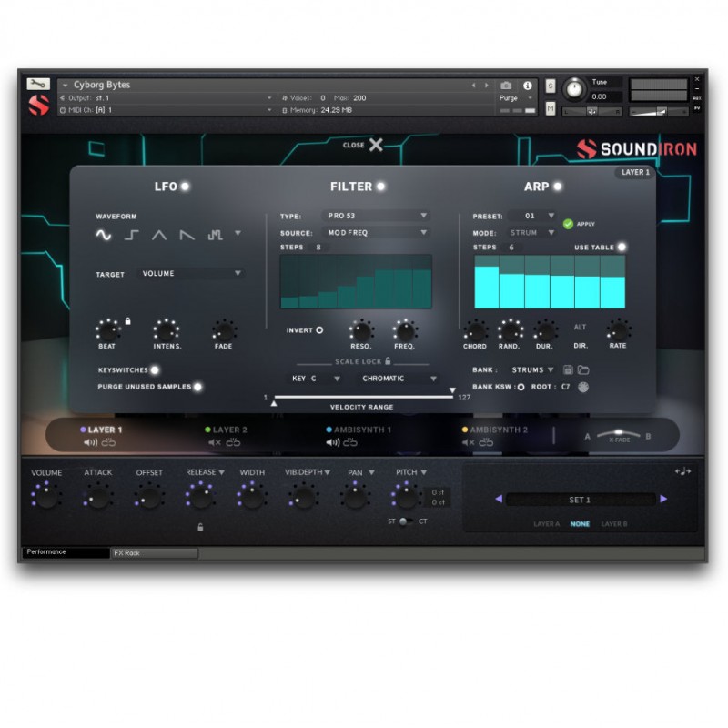Select the square LFO waveform
Image resolution: width=728 pixels, height=728 pixels.
pos(128,234)
